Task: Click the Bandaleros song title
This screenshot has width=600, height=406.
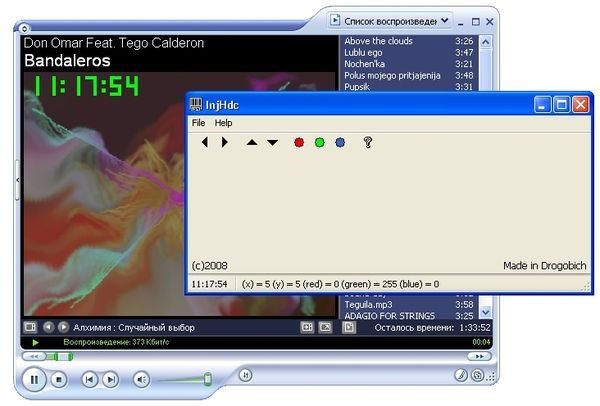Action: pyautogui.click(x=67, y=60)
